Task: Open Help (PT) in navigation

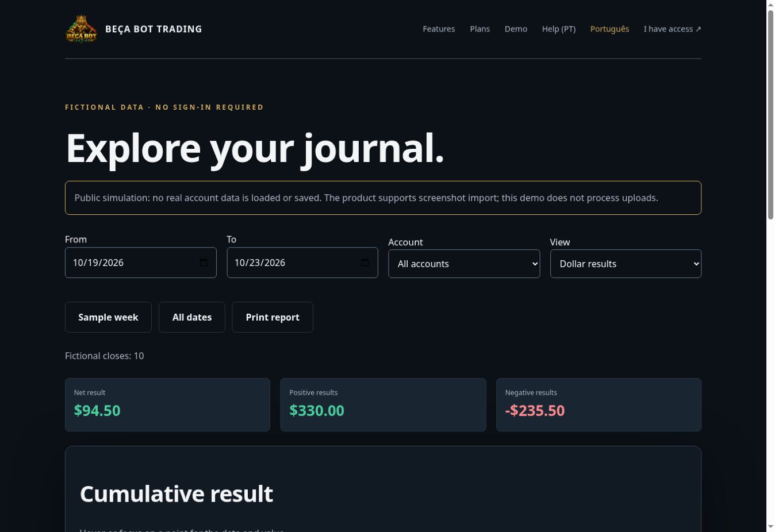Action: [x=559, y=29]
